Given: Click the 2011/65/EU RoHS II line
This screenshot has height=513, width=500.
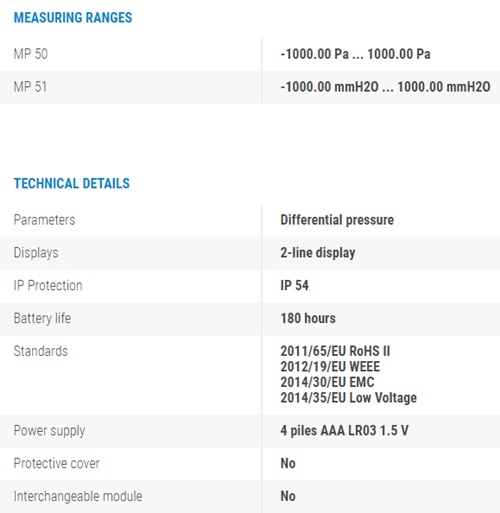Looking at the screenshot, I should (335, 351).
